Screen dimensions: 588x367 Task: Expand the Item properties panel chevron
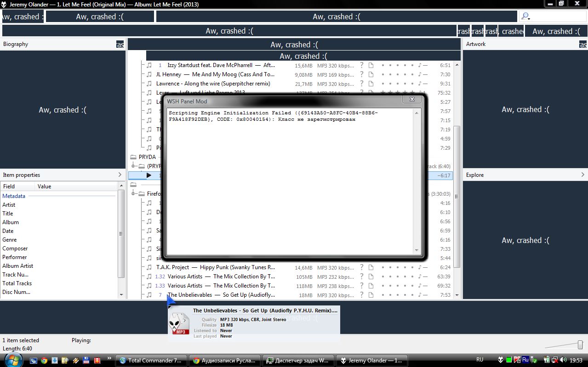pos(120,175)
